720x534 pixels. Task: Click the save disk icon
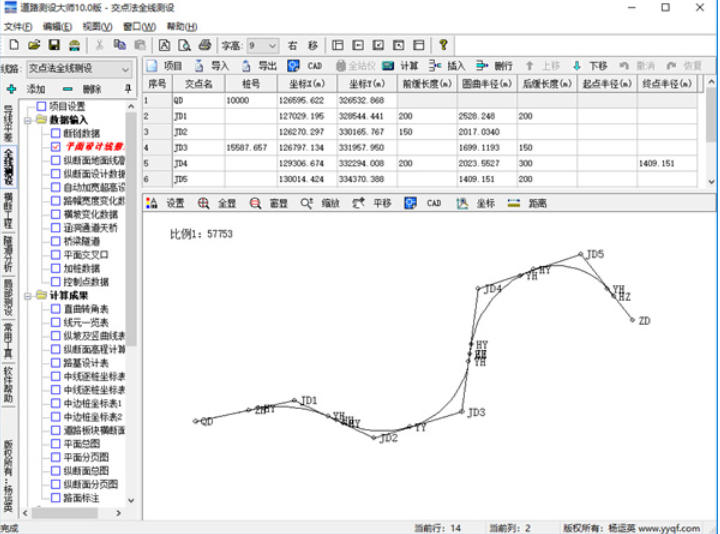click(54, 45)
